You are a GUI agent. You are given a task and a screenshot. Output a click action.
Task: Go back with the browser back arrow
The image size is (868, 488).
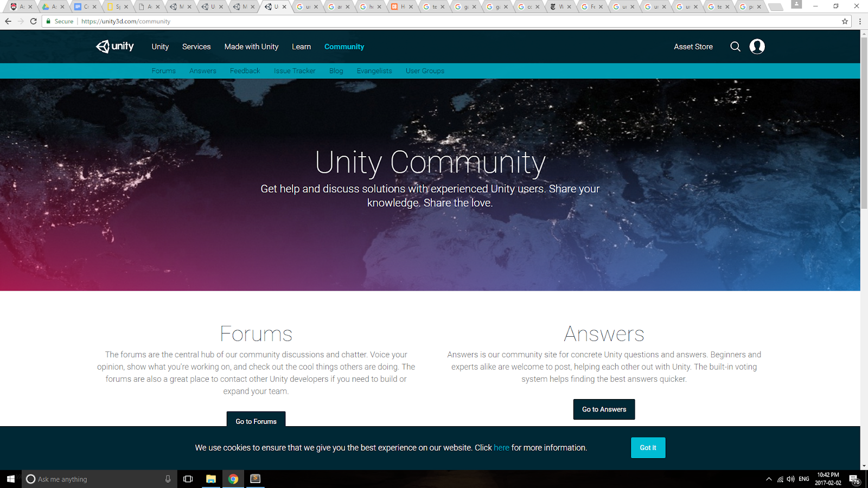click(8, 21)
